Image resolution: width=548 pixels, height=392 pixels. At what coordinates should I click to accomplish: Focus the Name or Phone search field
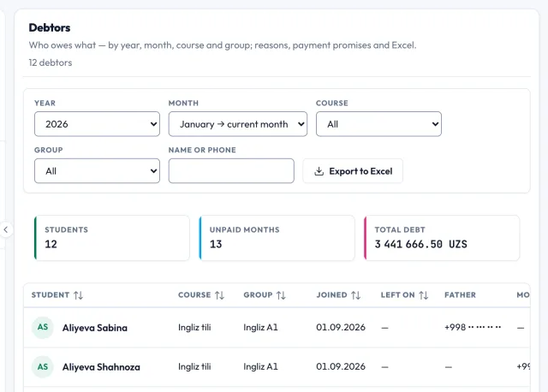(x=231, y=171)
